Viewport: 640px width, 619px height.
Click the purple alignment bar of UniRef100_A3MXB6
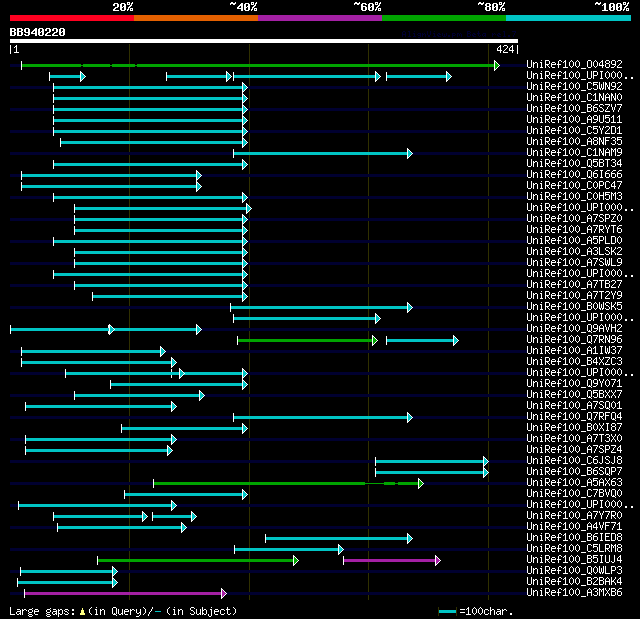[125, 593]
